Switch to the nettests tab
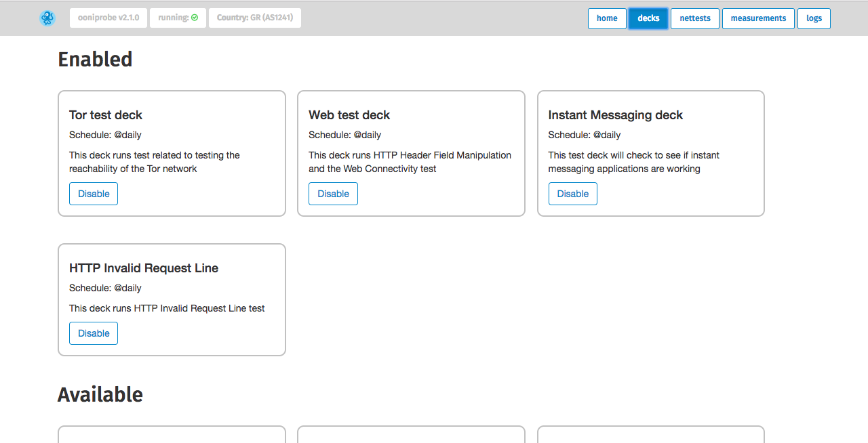The image size is (868, 443). 694,18
